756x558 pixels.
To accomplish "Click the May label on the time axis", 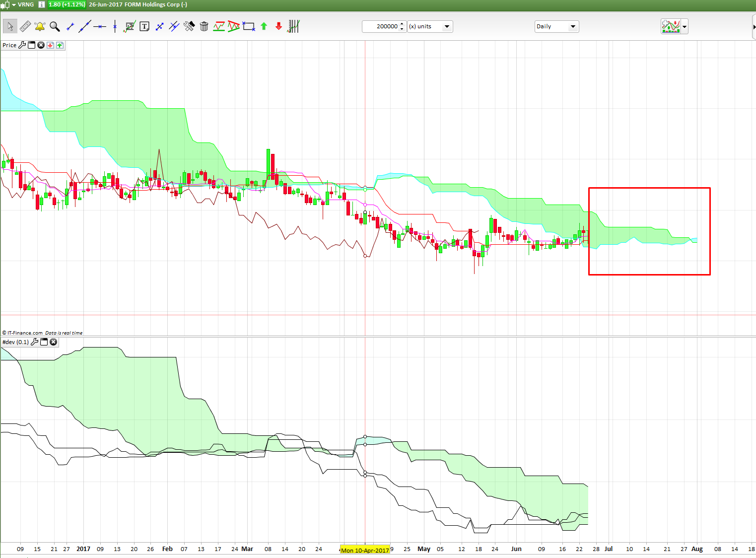I will (424, 549).
